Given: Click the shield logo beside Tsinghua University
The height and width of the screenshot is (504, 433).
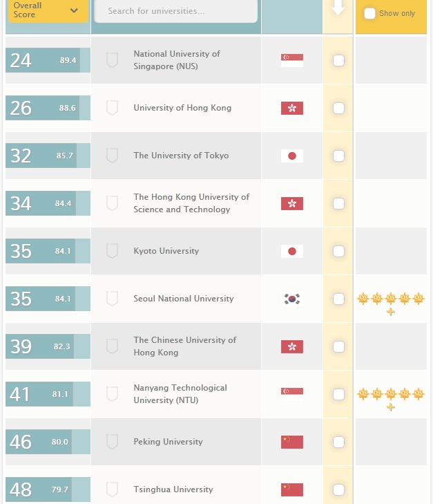Looking at the screenshot, I should pyautogui.click(x=112, y=489).
